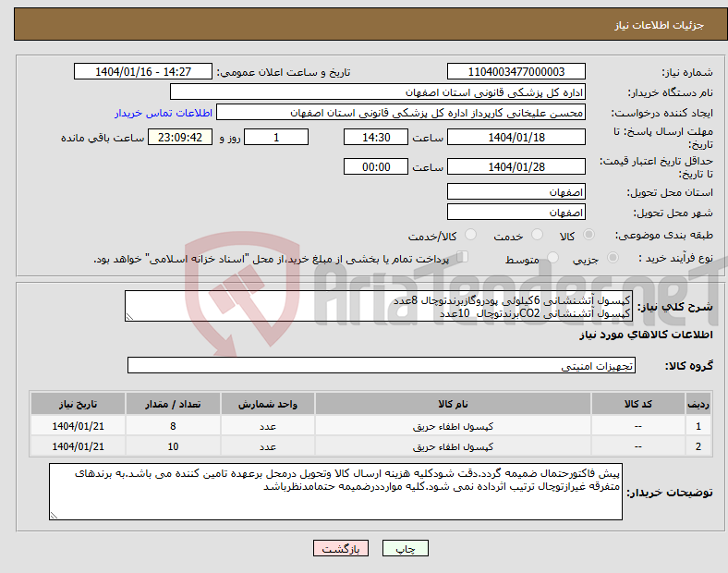The image size is (728, 573).
Task: Click the گروه کالا field تجهیزات امنیتی
Action: tap(382, 365)
